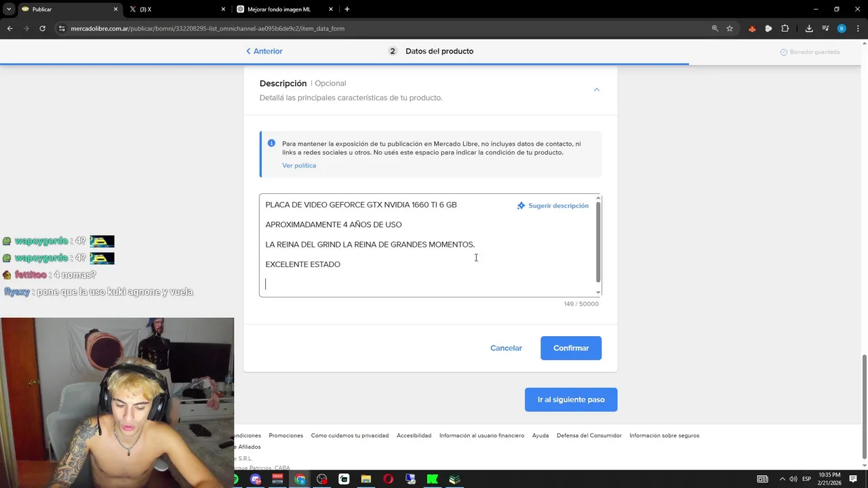Open Cómo cuidamos tu privacidad link
Screen dimensions: 868x488
coord(350,435)
